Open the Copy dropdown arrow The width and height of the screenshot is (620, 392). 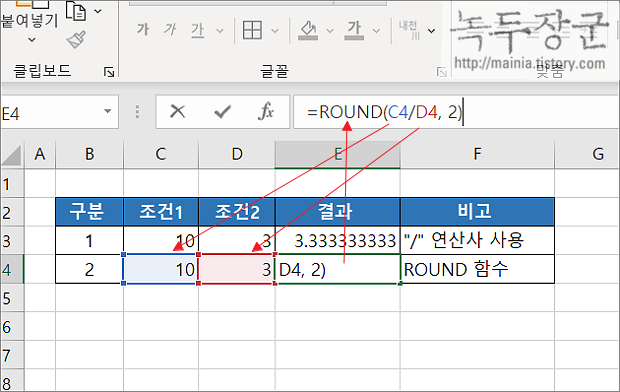coord(98,11)
